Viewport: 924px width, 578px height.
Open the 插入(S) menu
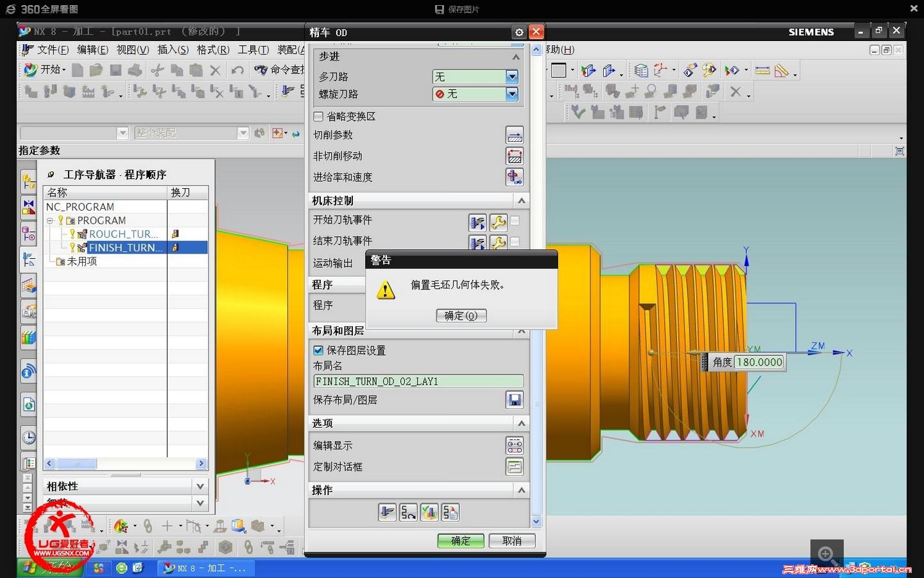point(173,49)
